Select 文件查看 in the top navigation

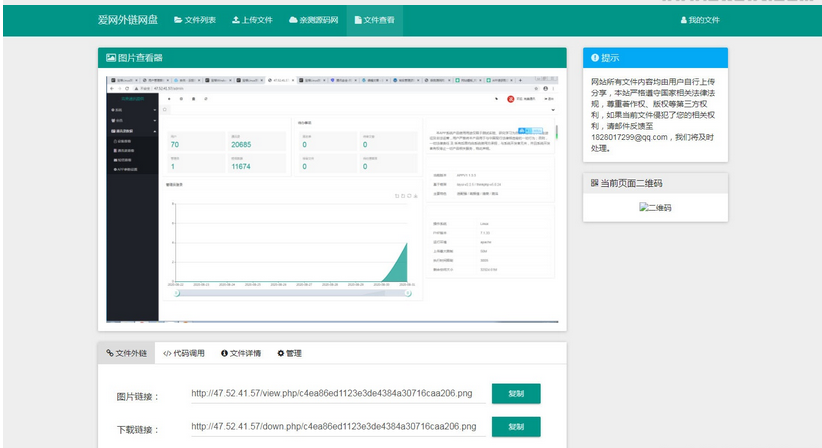374,20
